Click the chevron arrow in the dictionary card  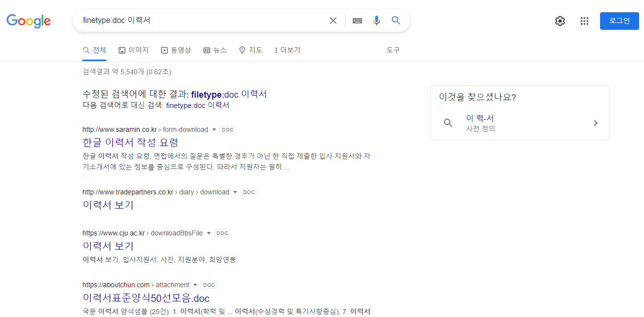point(595,123)
